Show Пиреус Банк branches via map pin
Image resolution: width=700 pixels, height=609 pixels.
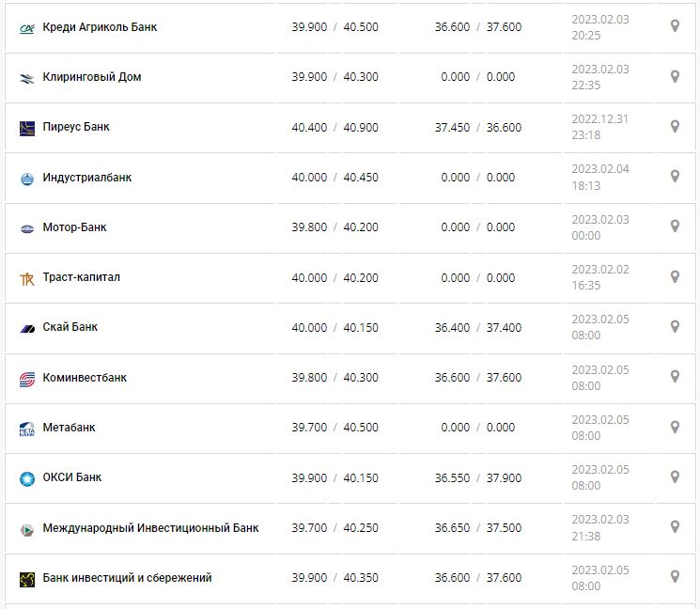675,126
